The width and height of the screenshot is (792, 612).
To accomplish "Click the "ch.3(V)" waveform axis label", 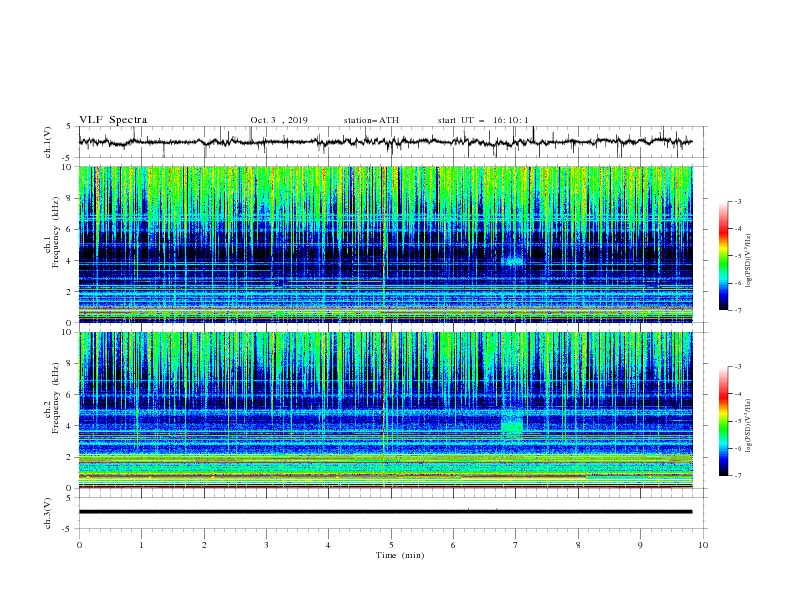I will click(48, 513).
